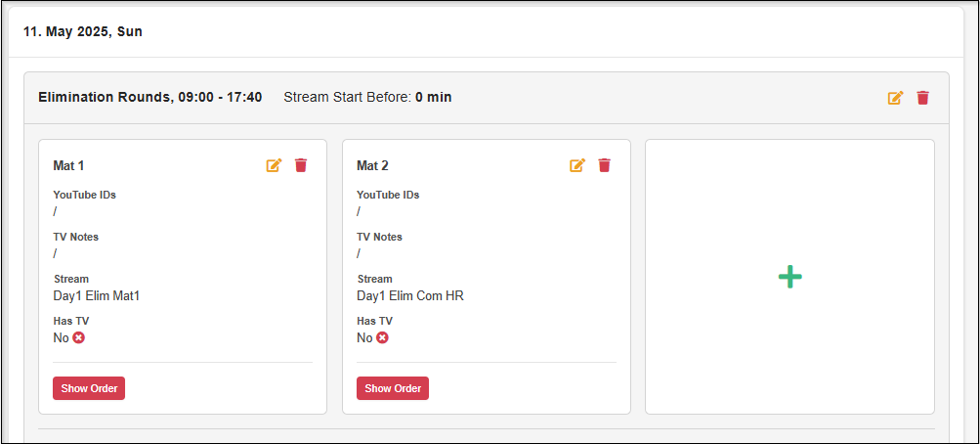Edit the Elimination Rounds session
Viewport: 980px width, 444px height.
click(895, 98)
